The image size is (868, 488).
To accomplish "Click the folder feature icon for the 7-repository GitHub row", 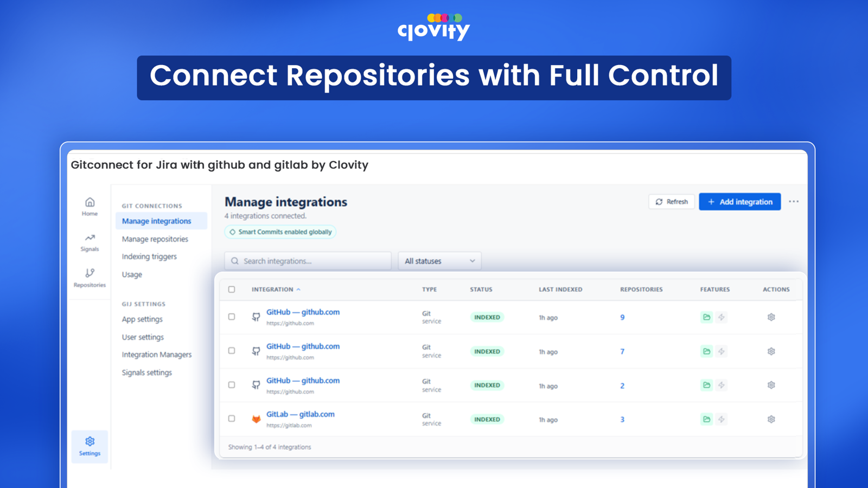I will coord(706,351).
